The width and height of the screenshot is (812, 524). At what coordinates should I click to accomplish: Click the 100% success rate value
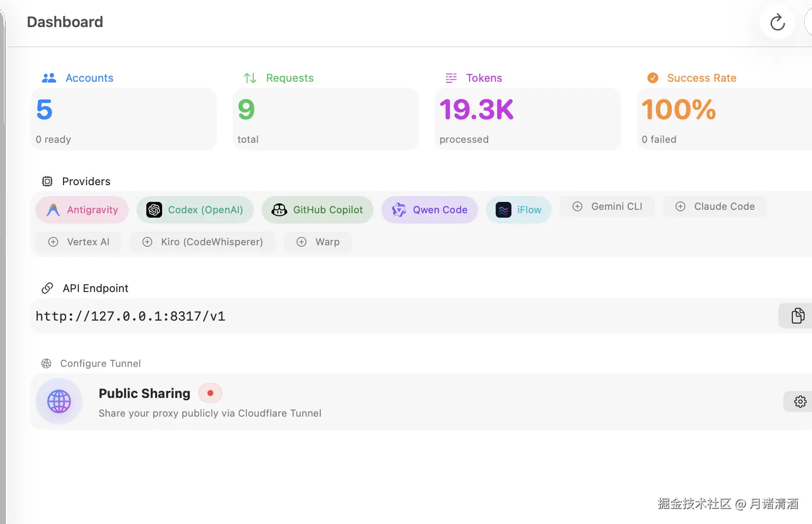tap(678, 109)
